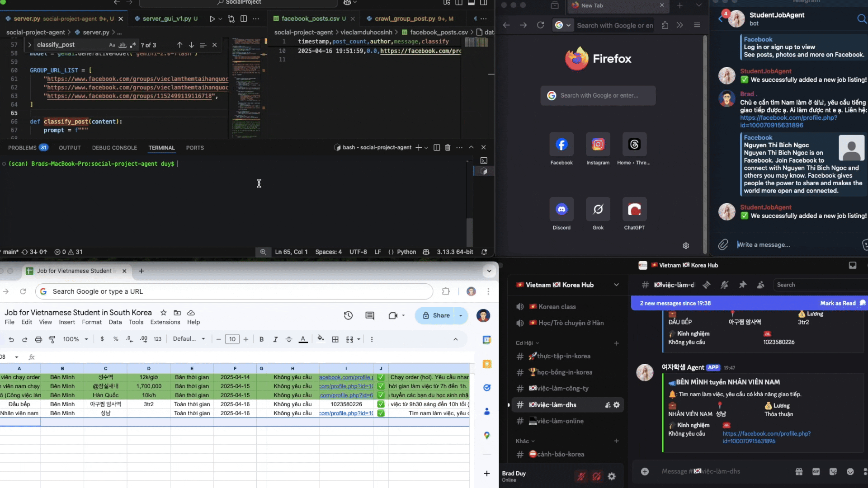This screenshot has height=488, width=868.
Task: Toggle Match Whole Word in VS Code find
Action: coord(123,45)
